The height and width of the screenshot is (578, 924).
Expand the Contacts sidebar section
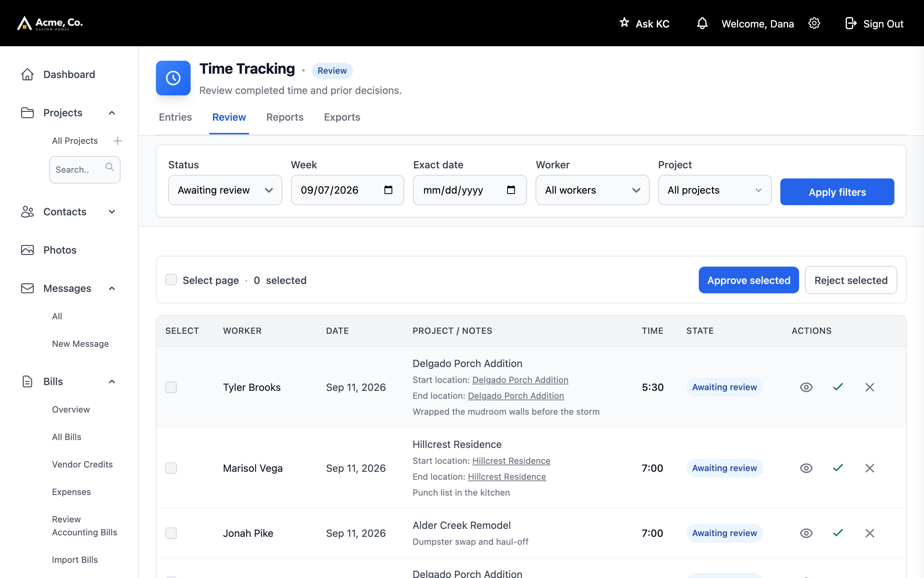point(112,212)
